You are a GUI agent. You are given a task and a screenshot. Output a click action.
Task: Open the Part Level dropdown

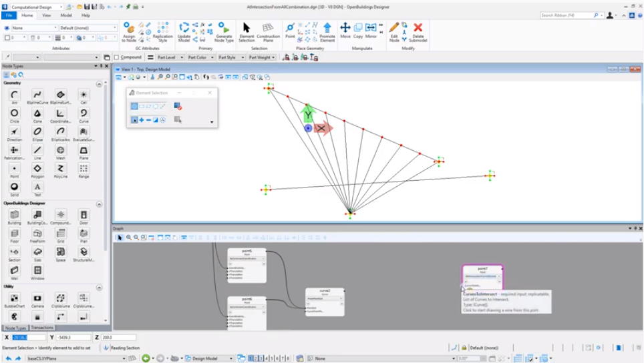click(170, 57)
